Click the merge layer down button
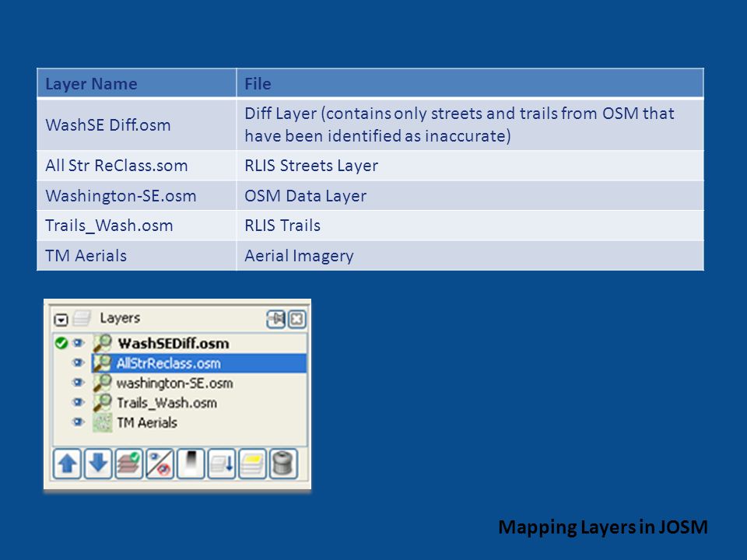 [222, 464]
